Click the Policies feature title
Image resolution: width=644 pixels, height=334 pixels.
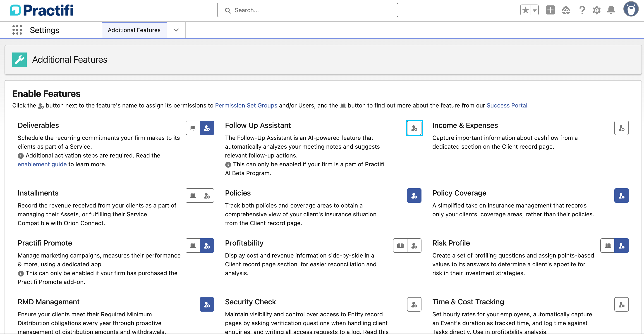click(238, 193)
